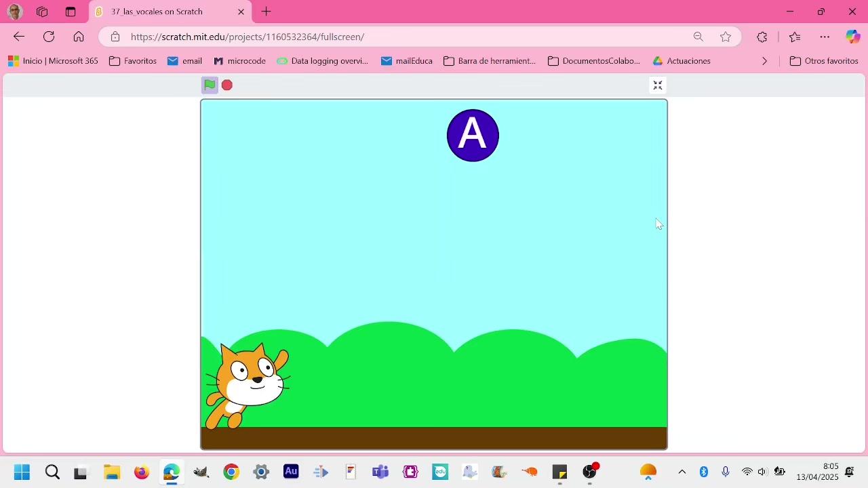Launch GIMP from the taskbar

click(201, 472)
